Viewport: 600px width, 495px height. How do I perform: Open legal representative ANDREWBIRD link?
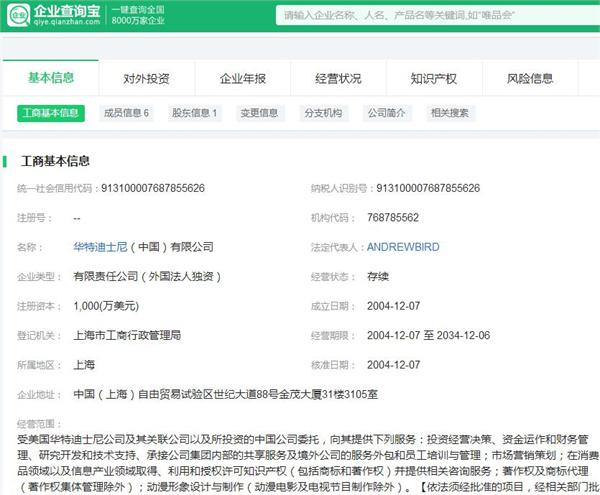click(403, 247)
